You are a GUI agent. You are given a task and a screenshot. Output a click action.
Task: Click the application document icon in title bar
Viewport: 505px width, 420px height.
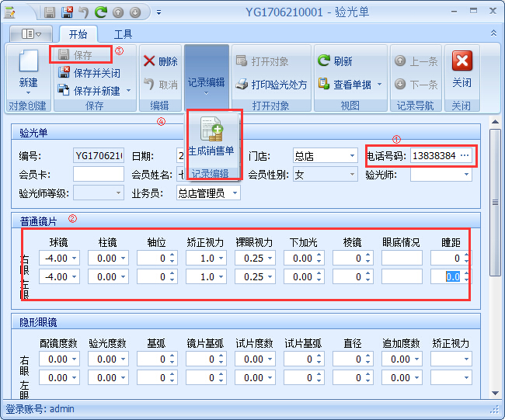10,12
